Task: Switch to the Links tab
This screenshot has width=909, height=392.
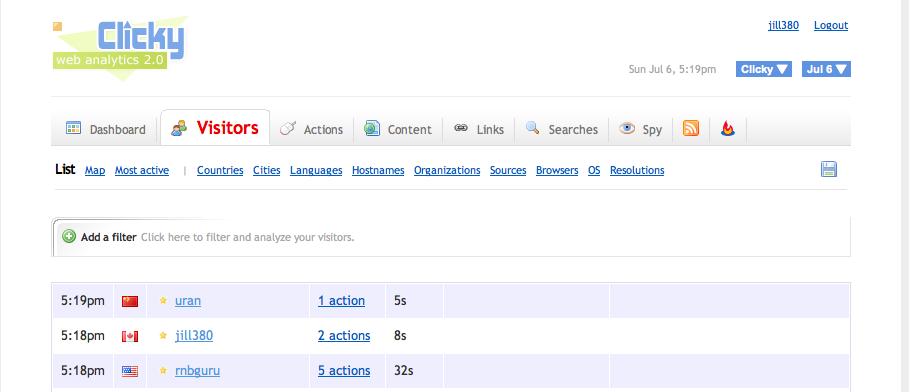Action: coord(479,129)
